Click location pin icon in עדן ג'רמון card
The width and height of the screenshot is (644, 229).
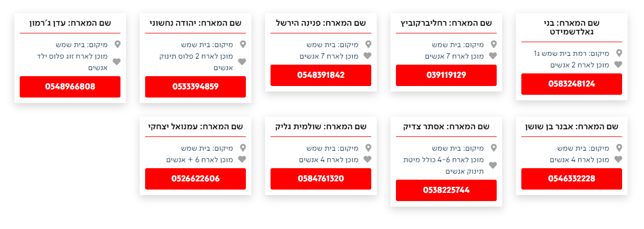click(x=117, y=44)
